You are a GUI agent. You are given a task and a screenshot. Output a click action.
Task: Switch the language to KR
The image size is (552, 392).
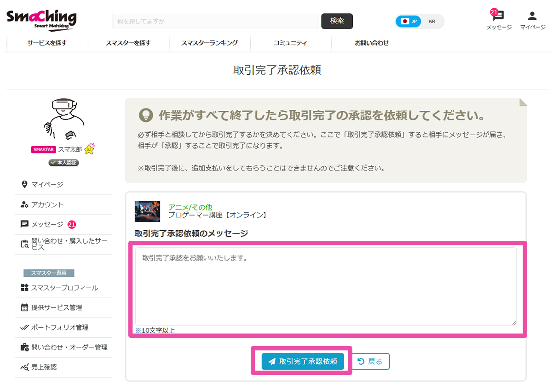(x=431, y=21)
